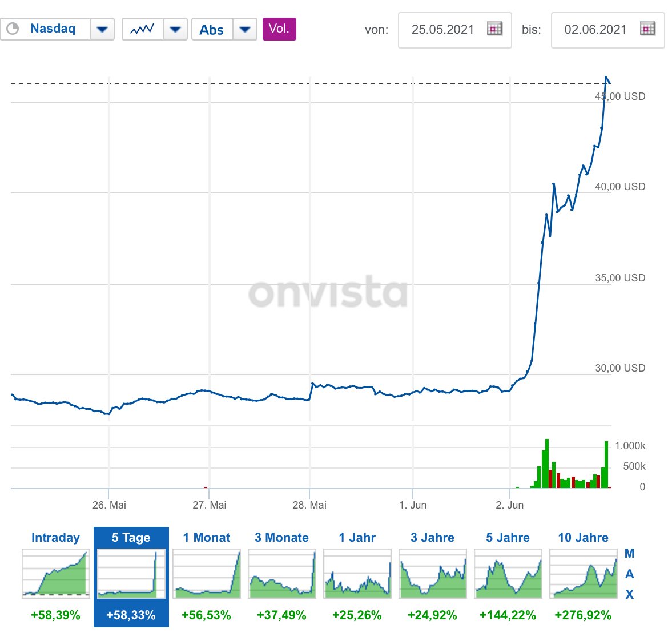Expand the Nasdaq exchange dropdown arrow
672x641 pixels.
click(x=102, y=29)
